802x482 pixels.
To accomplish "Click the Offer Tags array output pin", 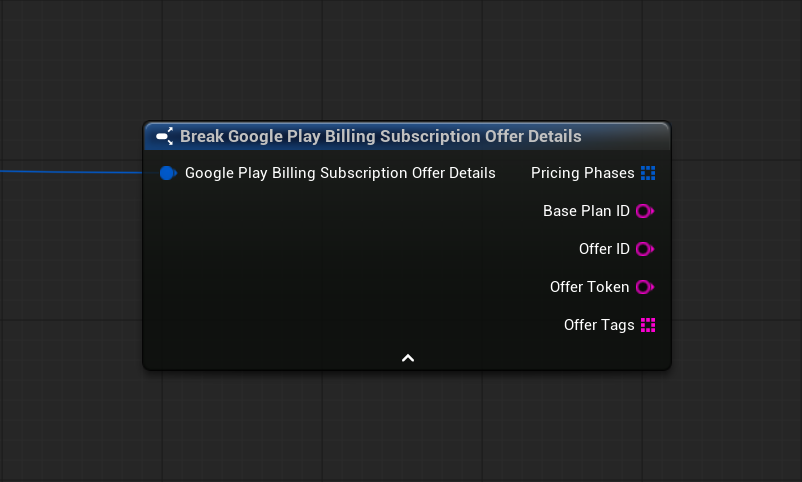I will click(648, 325).
